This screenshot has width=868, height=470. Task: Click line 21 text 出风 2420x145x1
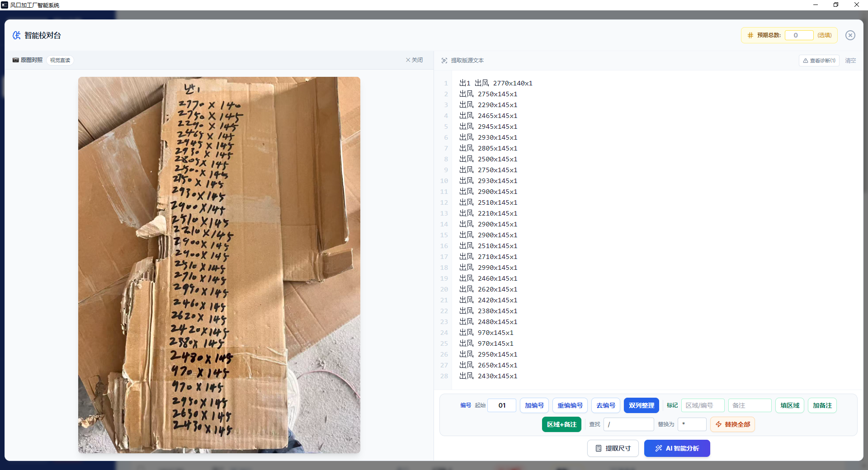coord(488,300)
